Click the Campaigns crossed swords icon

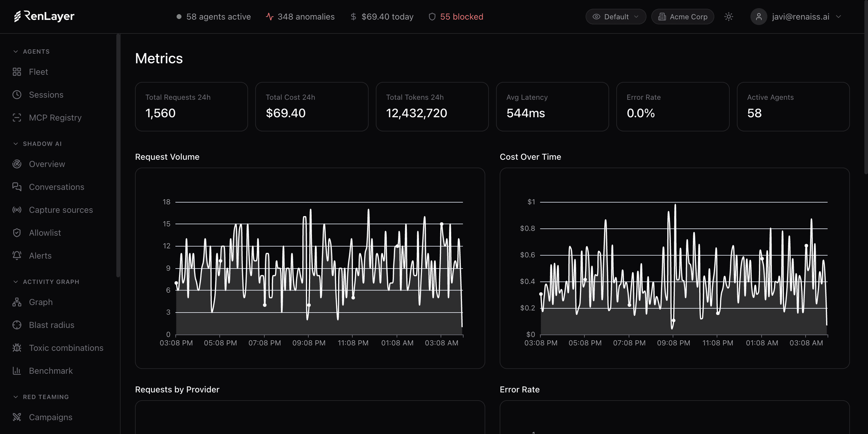(17, 417)
